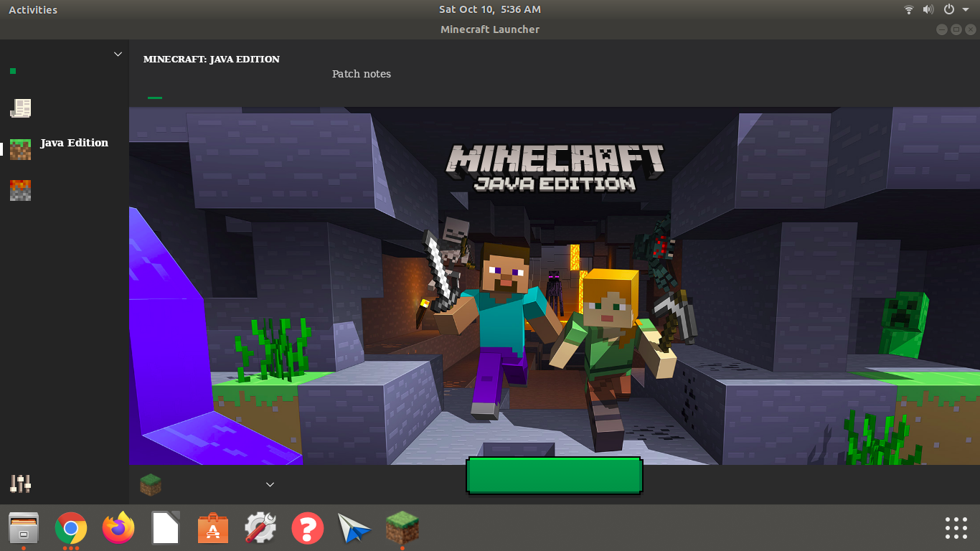Viewport: 980px width, 551px height.
Task: Open the date and time clock
Action: point(490,10)
